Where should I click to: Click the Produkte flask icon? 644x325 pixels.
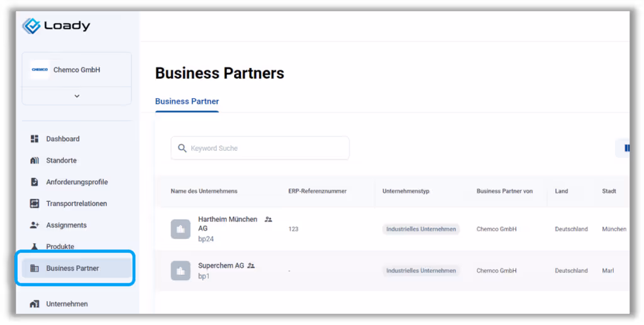tap(35, 246)
